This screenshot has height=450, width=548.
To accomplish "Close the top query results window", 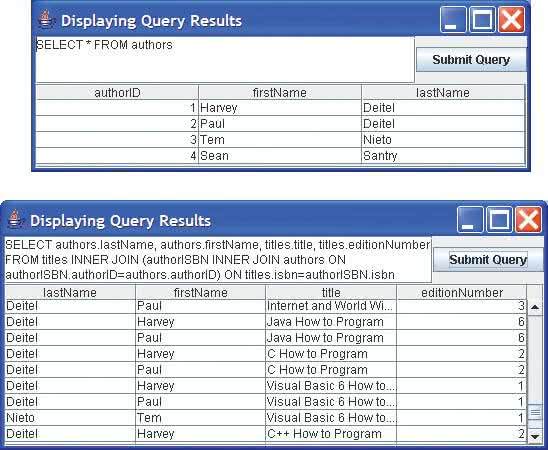I will tap(511, 20).
